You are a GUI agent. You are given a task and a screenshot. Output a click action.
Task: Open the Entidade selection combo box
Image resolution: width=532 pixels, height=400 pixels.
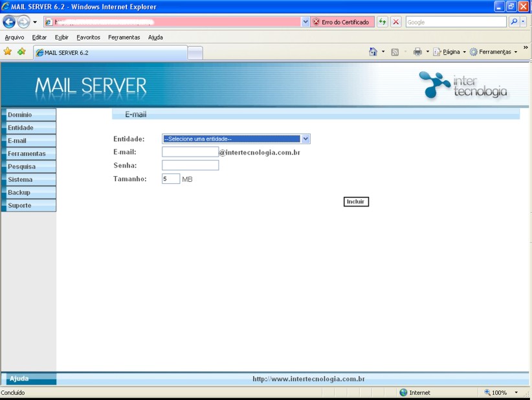point(236,139)
